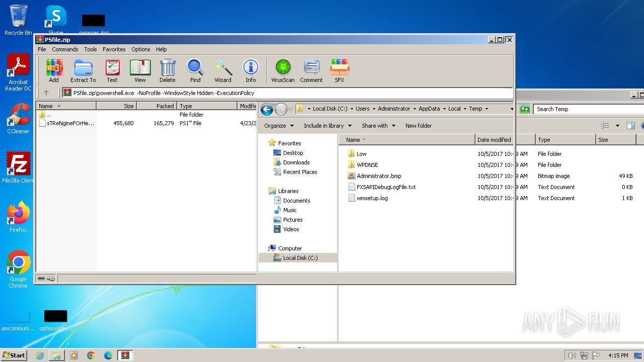Launch the Wizard wand icon
Screen dimensions: 644x362
[223, 70]
